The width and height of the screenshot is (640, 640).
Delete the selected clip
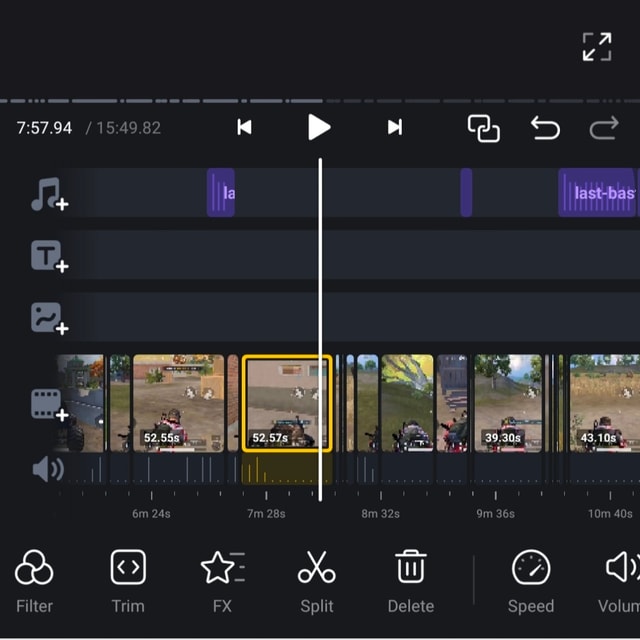411,582
